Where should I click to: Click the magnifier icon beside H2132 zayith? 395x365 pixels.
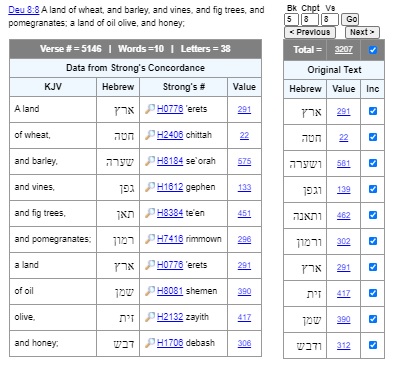[x=150, y=317]
